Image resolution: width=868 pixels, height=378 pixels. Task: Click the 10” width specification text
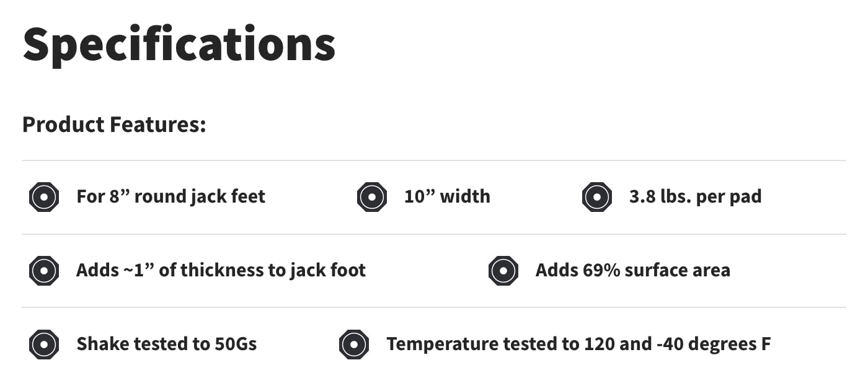click(447, 197)
